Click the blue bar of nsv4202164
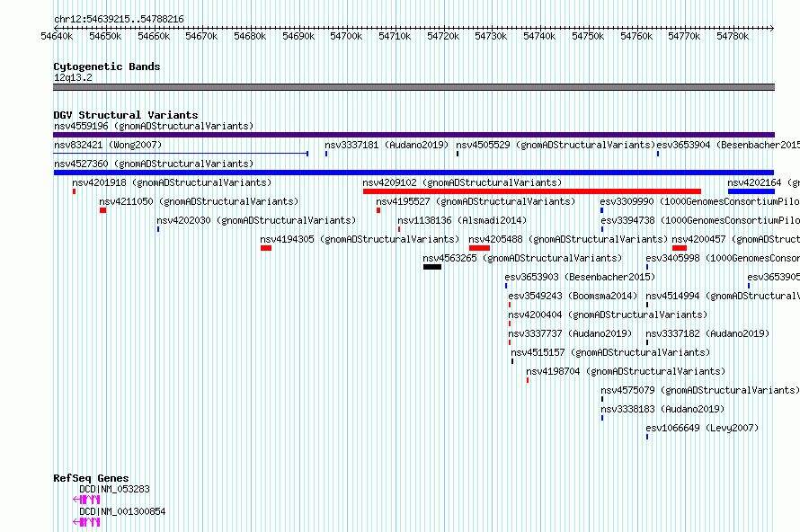The width and height of the screenshot is (800, 532). pyautogui.click(x=751, y=191)
